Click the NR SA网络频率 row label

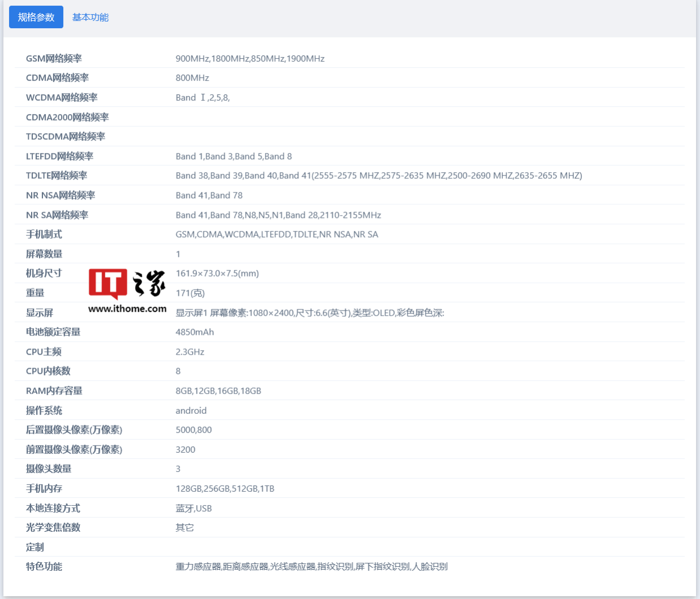click(x=57, y=215)
